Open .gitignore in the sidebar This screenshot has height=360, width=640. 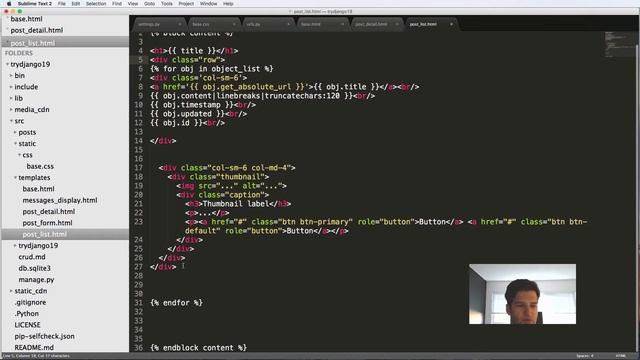click(30, 302)
